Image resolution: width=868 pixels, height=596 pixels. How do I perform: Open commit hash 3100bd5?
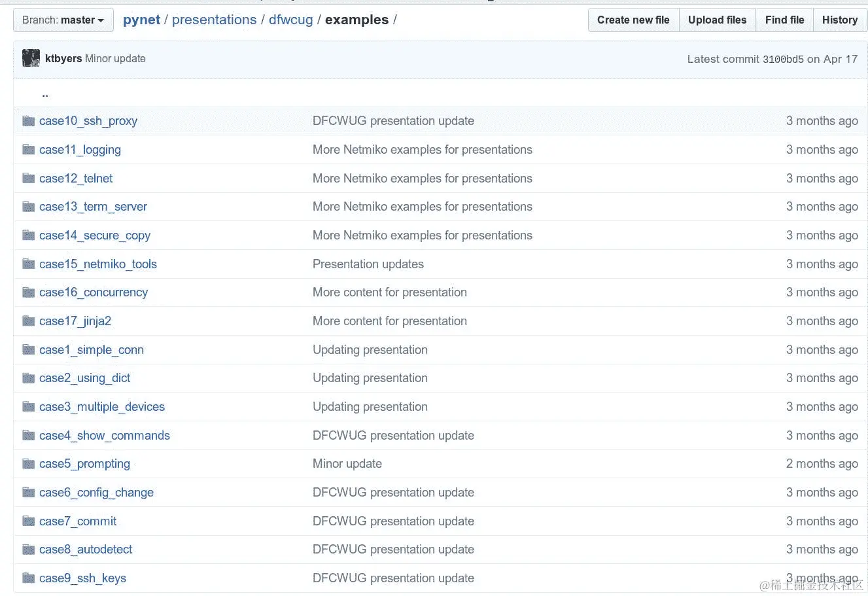783,59
